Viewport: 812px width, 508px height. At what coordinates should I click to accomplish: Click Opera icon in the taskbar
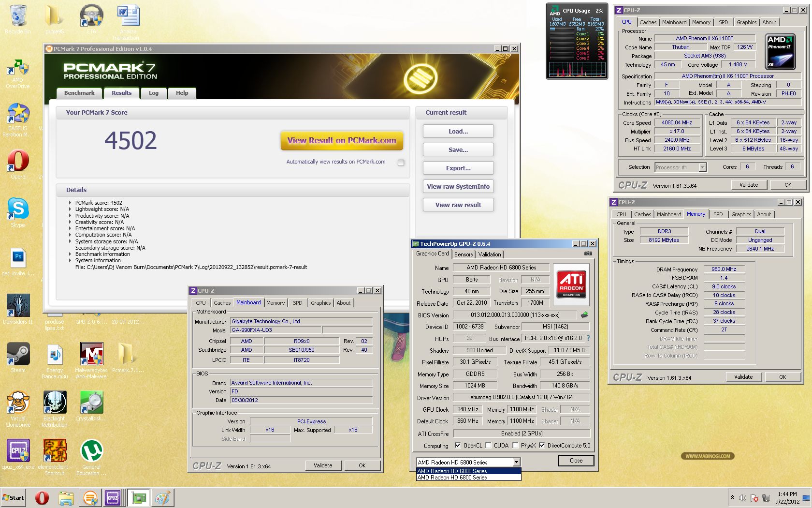42,498
